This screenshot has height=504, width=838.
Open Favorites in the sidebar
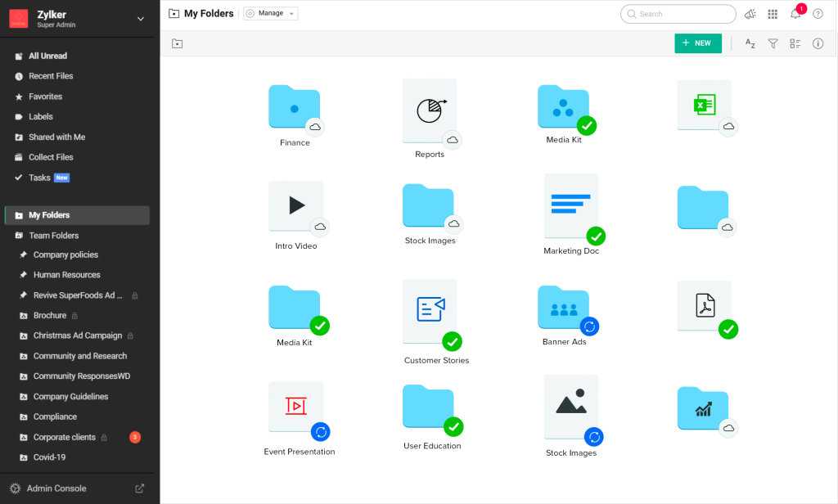point(45,97)
